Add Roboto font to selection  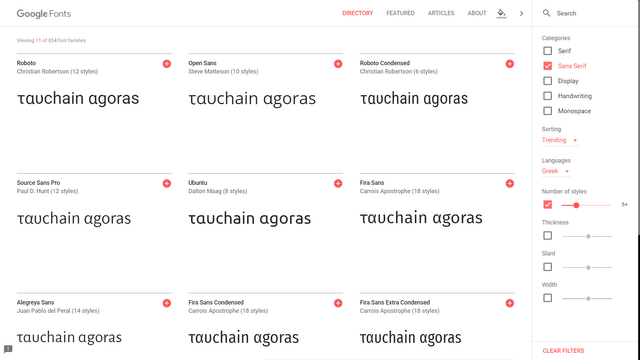coord(167,64)
